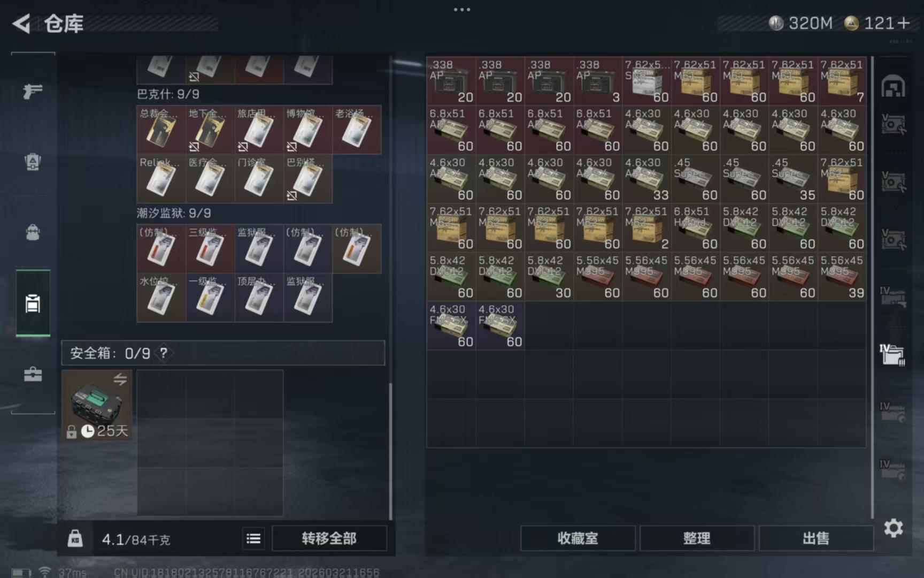The image size is (924, 578).
Task: Select the white 7.62x5… ammo box
Action: (x=647, y=81)
